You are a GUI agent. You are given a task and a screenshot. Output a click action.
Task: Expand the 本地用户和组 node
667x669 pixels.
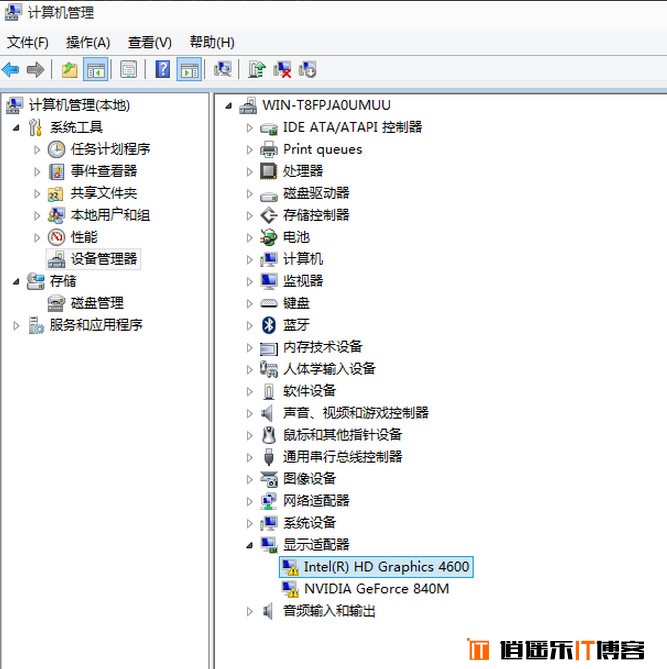click(x=37, y=215)
